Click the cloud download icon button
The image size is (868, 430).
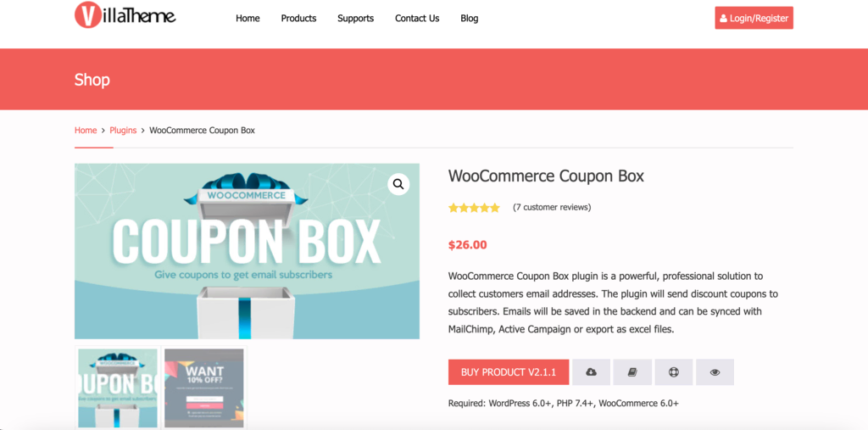click(591, 372)
